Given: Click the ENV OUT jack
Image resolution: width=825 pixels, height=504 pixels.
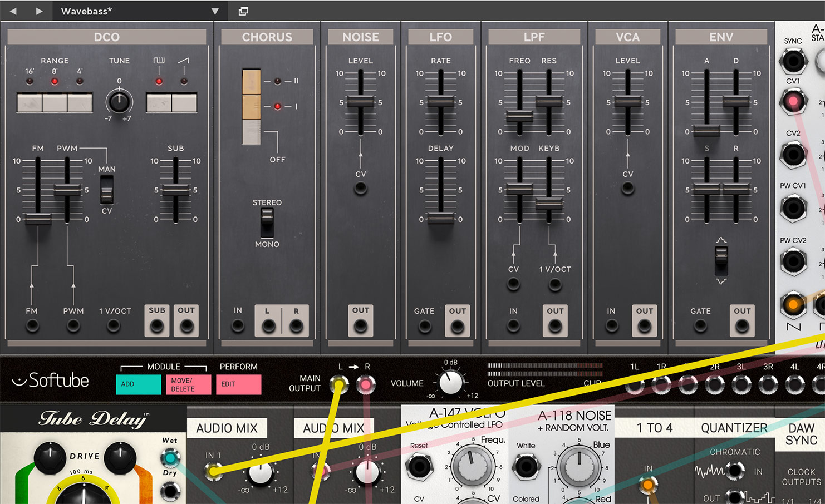Looking at the screenshot, I should pos(742,326).
